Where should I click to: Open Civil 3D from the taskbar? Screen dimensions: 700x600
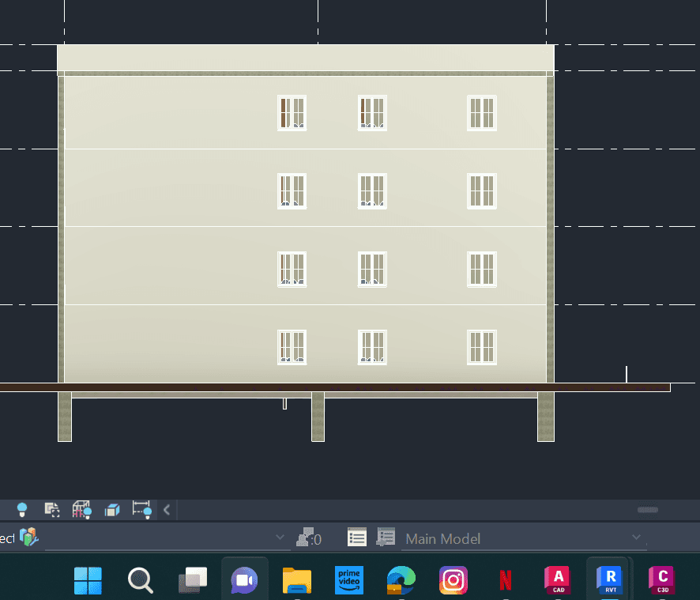pos(662,580)
